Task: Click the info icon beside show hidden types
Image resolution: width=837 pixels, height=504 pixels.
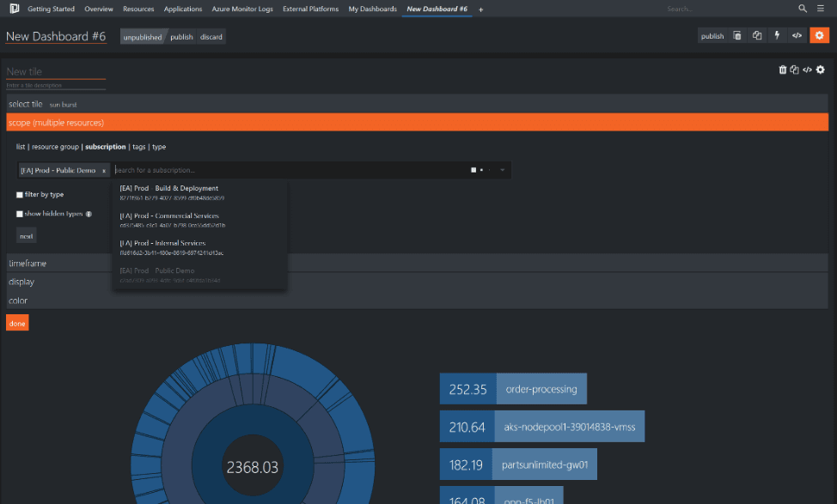Action: pyautogui.click(x=89, y=214)
